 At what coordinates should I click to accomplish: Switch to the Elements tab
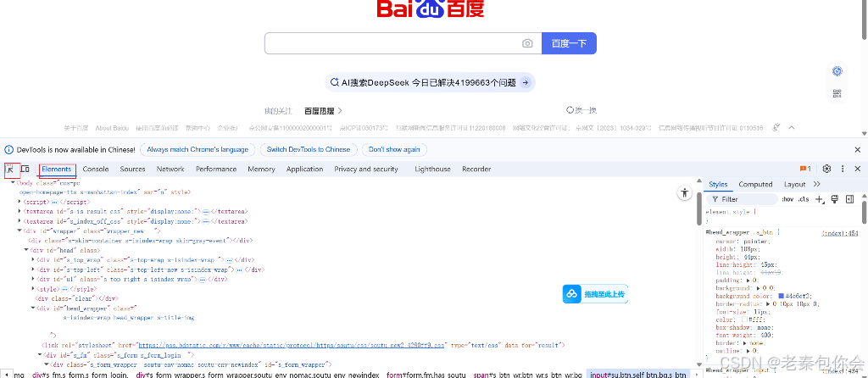coord(57,169)
